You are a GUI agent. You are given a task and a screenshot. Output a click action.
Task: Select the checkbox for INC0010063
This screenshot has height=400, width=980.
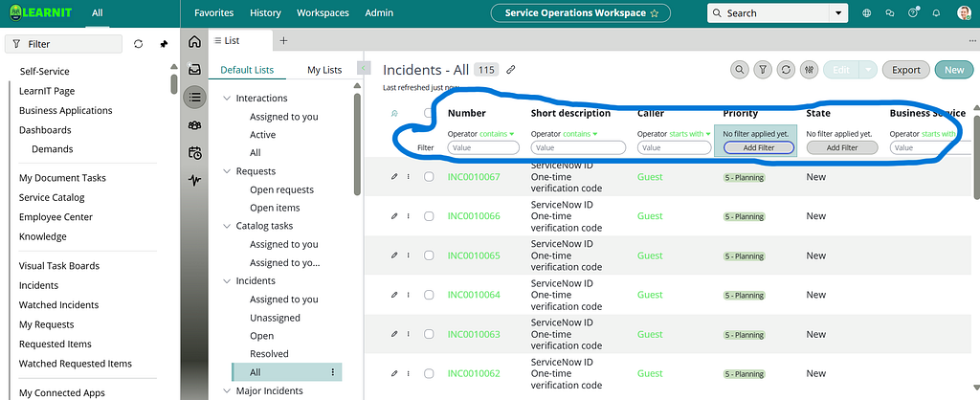429,334
